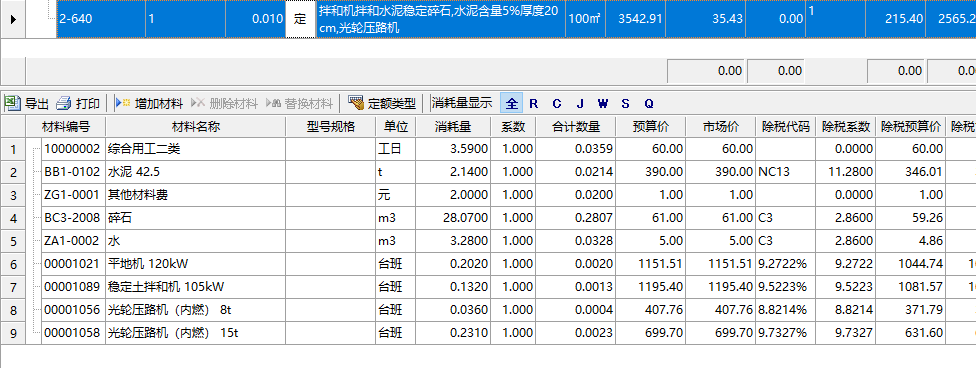Click material code BC3-2008
The height and width of the screenshot is (368, 976).
tap(73, 219)
